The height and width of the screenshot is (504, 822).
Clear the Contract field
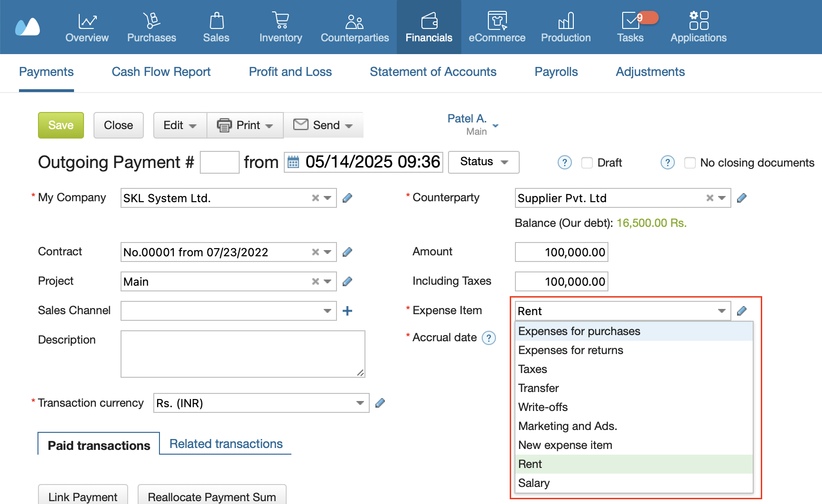(315, 252)
